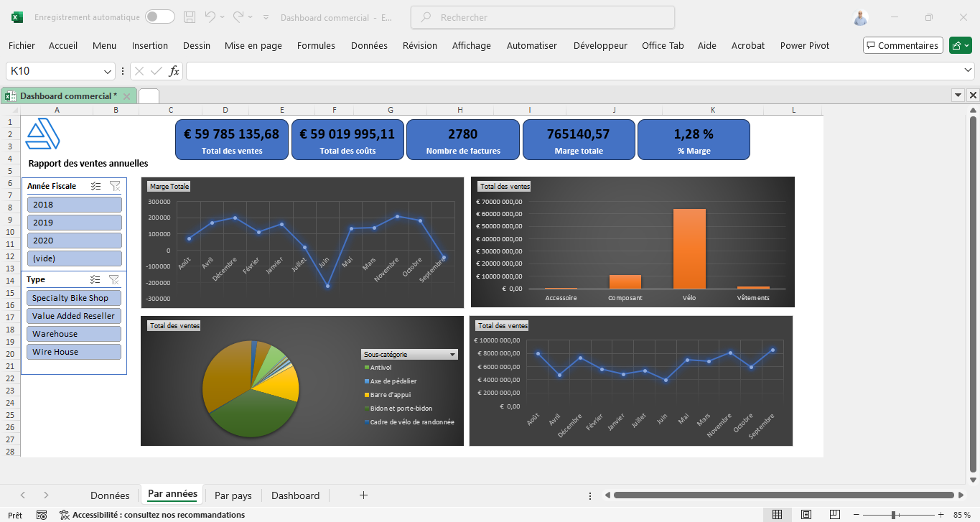The width and height of the screenshot is (980, 522).
Task: Open the Sous-catégorie filter dropdown
Action: [452, 355]
